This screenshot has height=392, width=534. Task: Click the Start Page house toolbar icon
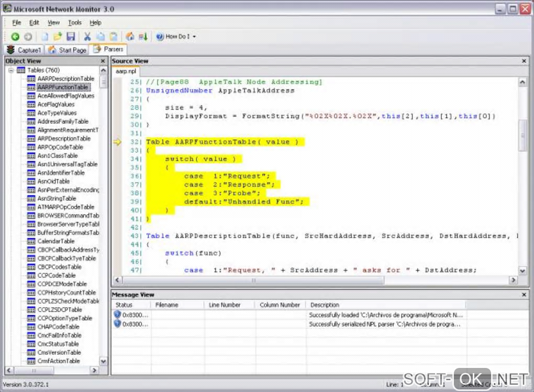[130, 37]
